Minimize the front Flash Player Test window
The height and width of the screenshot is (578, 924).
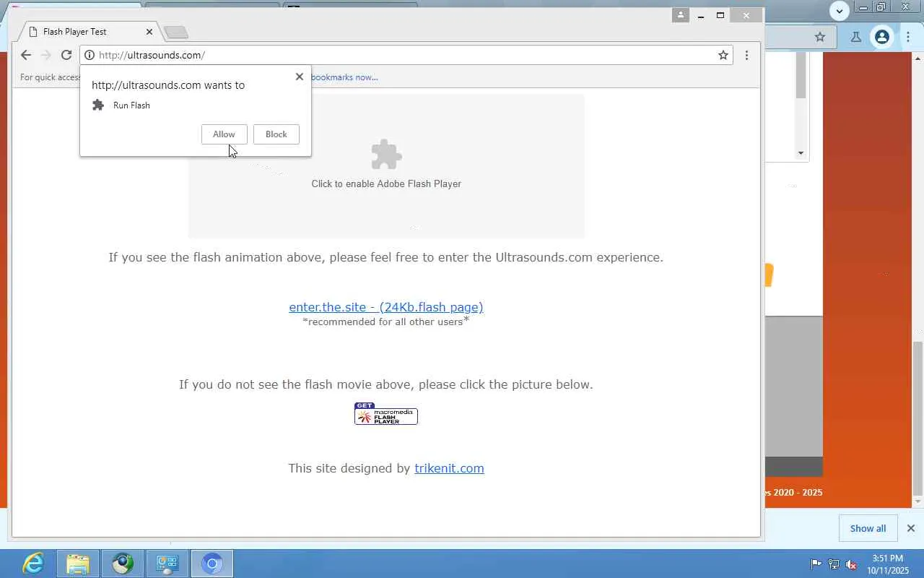(x=700, y=15)
